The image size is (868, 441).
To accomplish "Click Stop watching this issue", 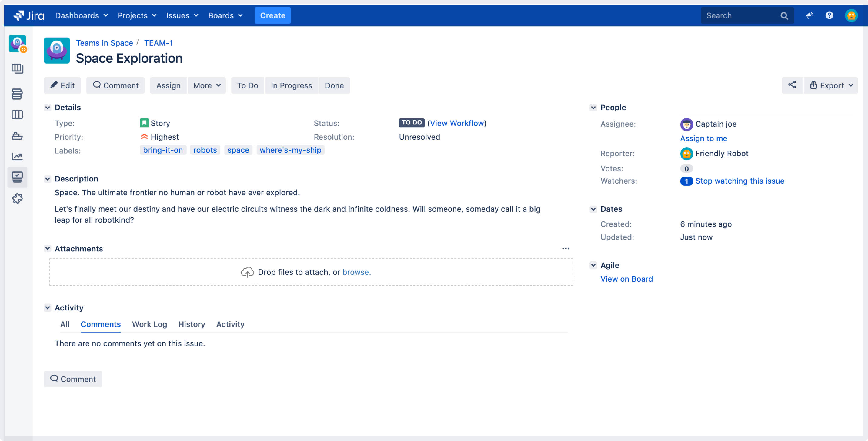I will pyautogui.click(x=739, y=181).
